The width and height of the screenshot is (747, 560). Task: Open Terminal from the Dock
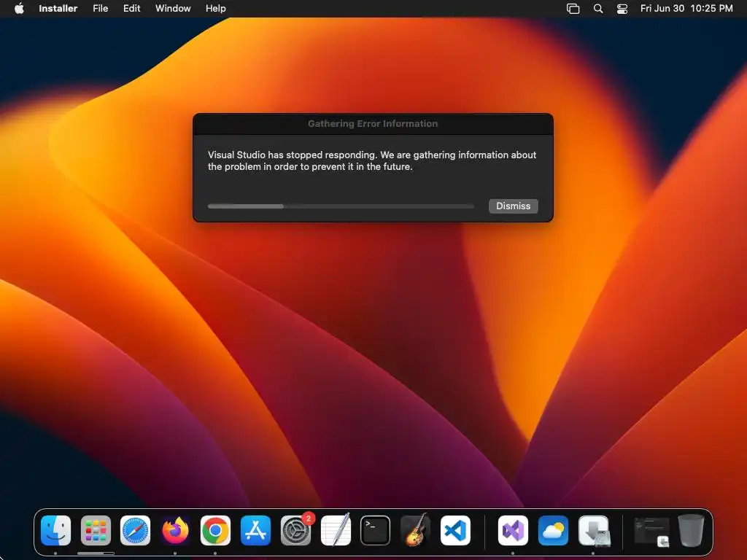tap(376, 531)
